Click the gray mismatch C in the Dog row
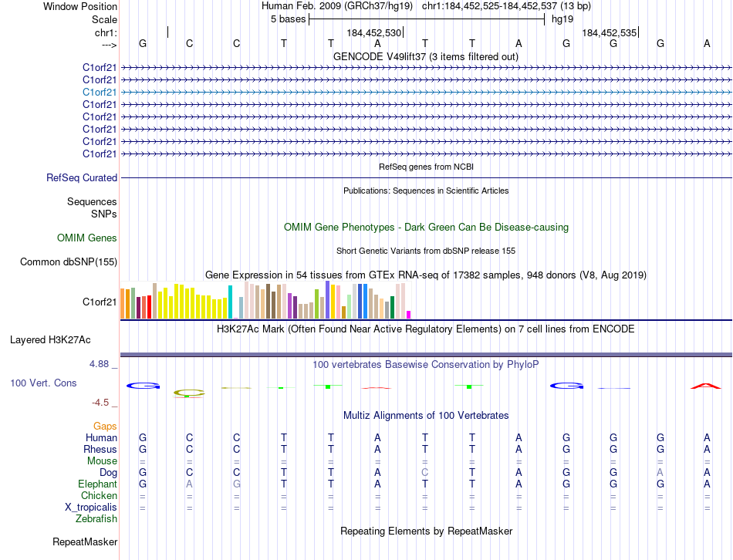This screenshot has width=733, height=560. pos(424,473)
